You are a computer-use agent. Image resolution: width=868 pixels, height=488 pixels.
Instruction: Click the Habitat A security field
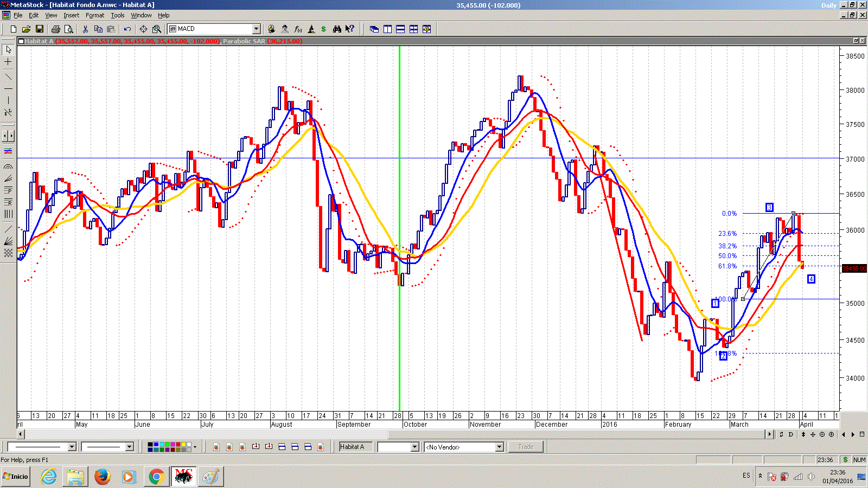click(356, 447)
